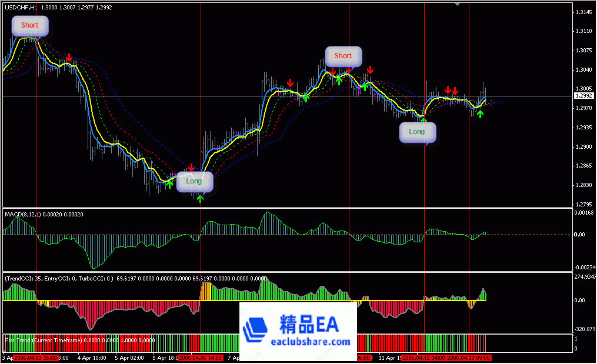
Task: Click the chart shift triangle marker at top
Action: point(458,4)
